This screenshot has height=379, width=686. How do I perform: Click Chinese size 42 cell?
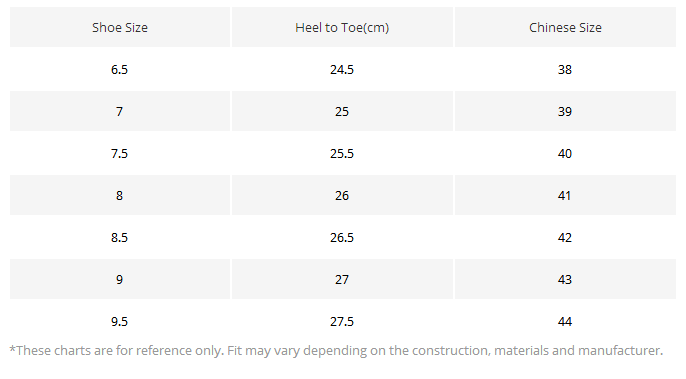click(x=565, y=237)
